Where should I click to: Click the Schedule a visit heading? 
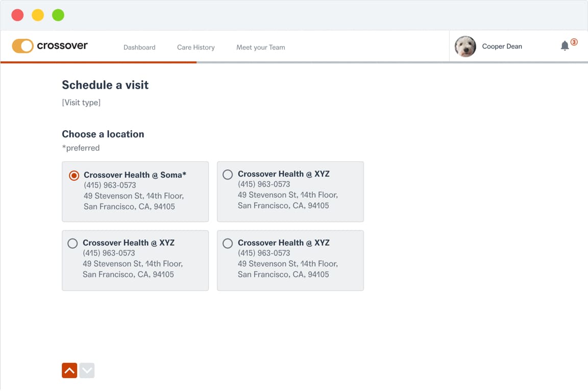click(105, 85)
